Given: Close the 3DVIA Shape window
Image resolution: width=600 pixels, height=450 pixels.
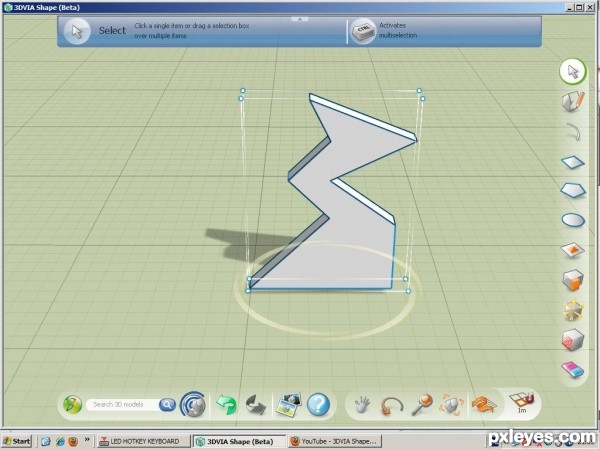Looking at the screenshot, I should [x=590, y=7].
